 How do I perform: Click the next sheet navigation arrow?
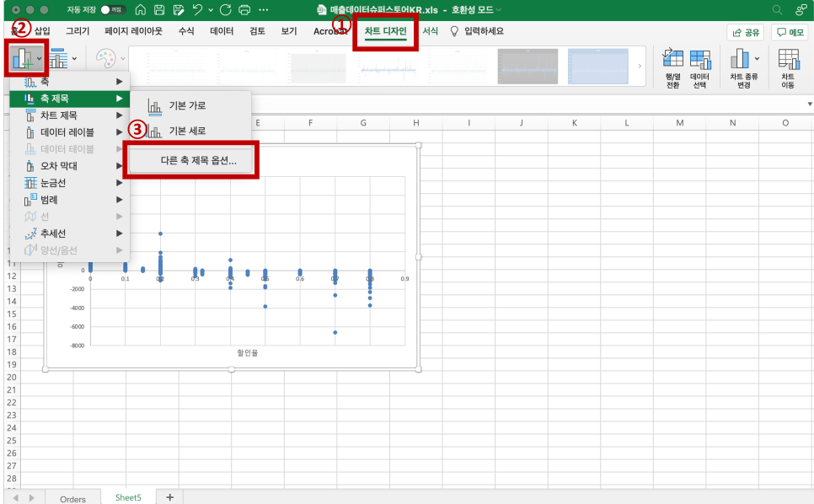click(32, 498)
